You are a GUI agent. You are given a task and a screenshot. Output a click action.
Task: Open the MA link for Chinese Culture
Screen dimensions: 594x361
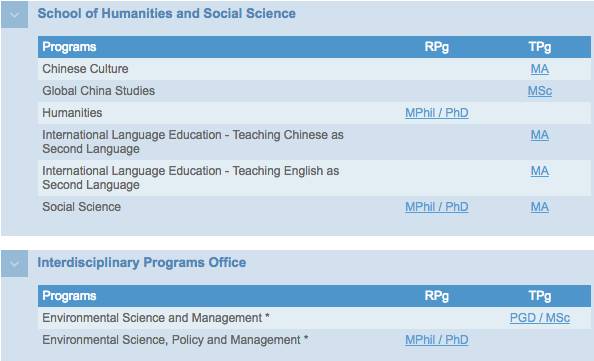coord(540,69)
